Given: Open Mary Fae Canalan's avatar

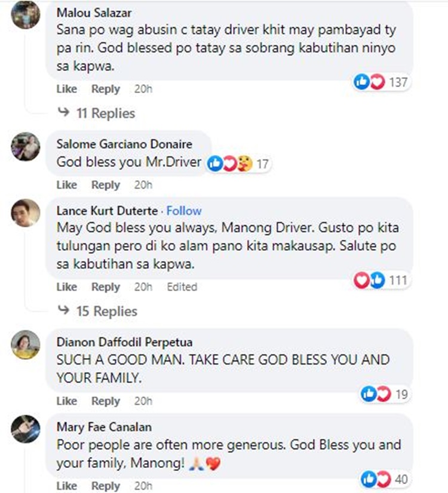Looking at the screenshot, I should click(26, 429).
